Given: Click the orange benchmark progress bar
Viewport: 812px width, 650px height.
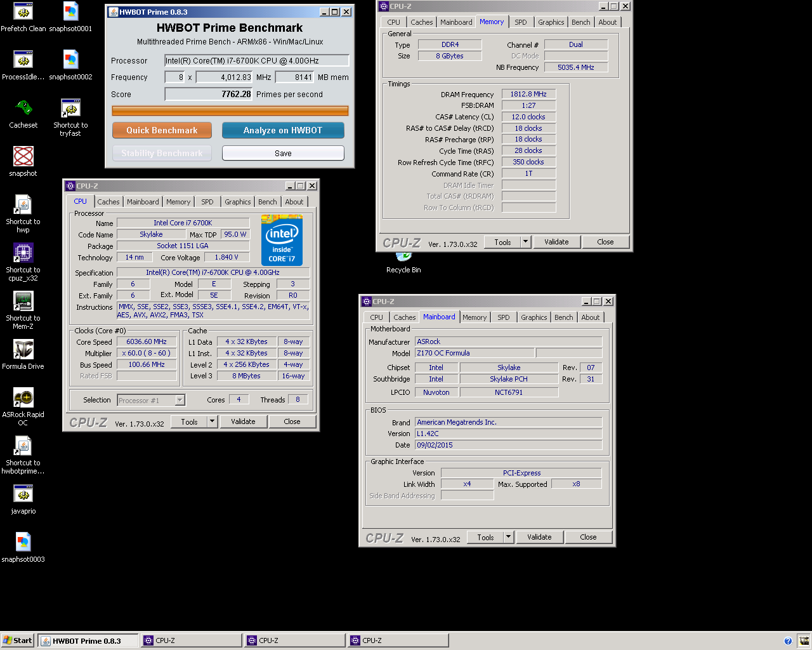Looking at the screenshot, I should 230,111.
